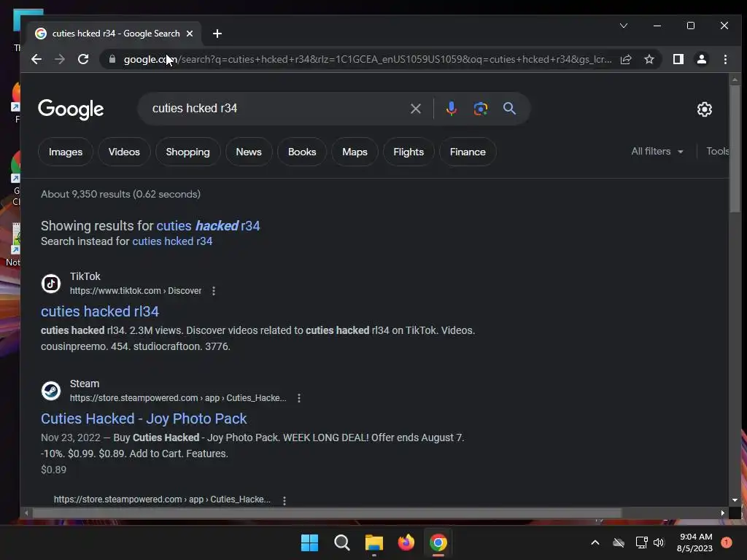
Task: Open the 'Showing results for' corrected query link
Action: point(208,226)
